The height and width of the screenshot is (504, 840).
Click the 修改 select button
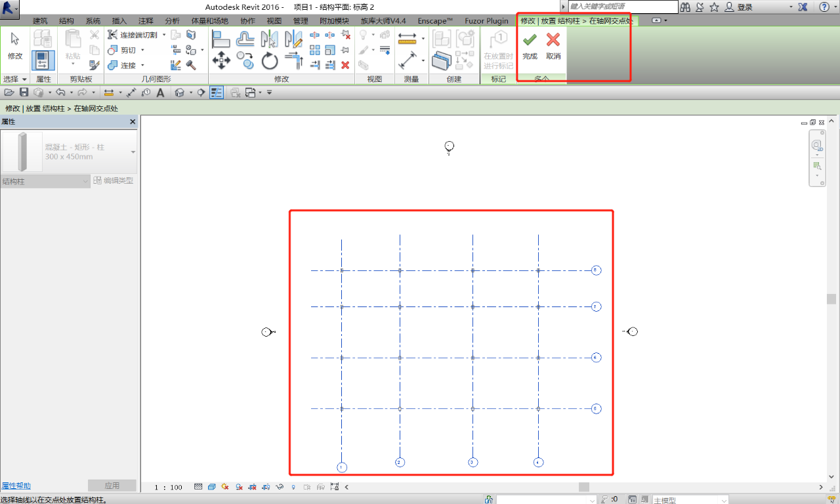click(x=15, y=45)
